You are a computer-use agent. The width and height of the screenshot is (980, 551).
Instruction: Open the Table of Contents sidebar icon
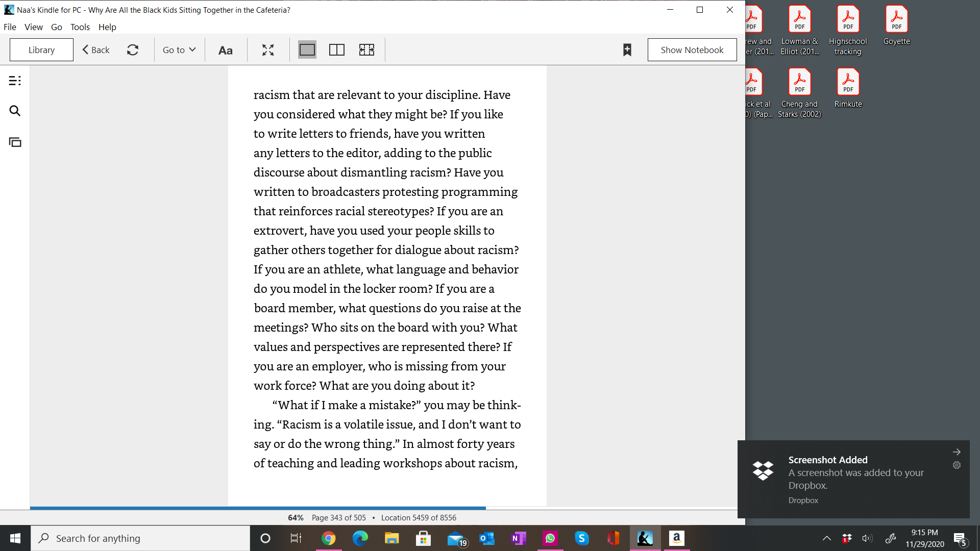15,81
